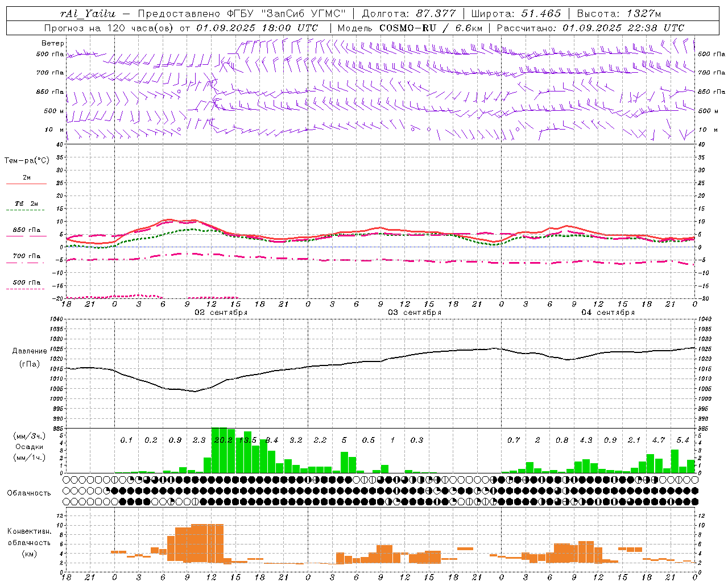Click the date label 03 сентября
Screen dimensions: 728x582
point(415,313)
